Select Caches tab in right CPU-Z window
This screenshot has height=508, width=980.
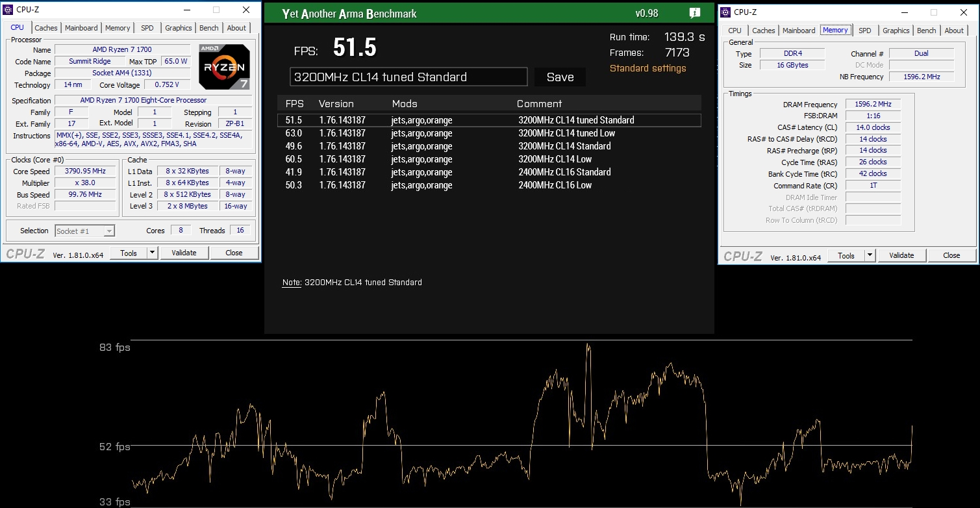[x=764, y=31]
